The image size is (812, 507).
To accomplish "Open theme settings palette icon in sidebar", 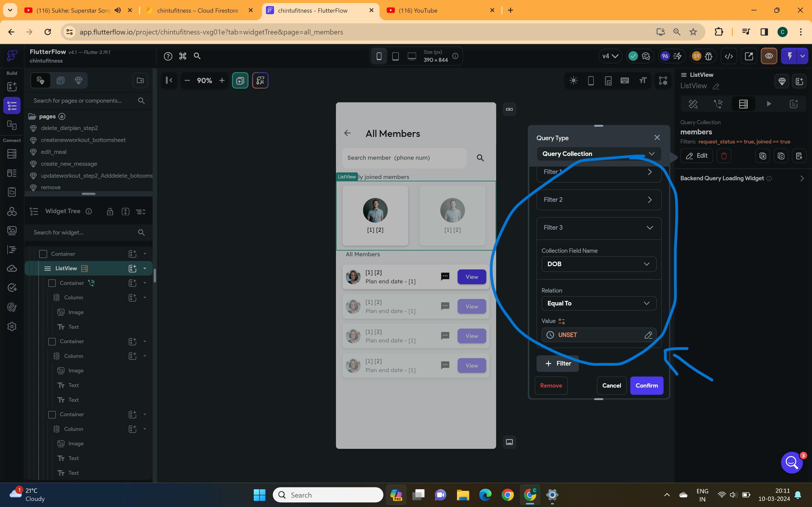I will (12, 307).
